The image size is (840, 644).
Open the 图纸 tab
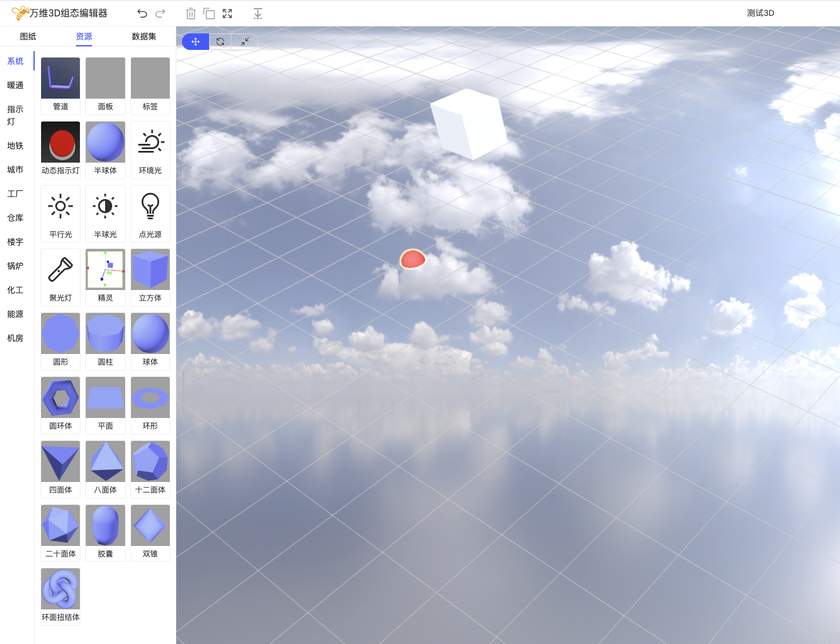[28, 36]
